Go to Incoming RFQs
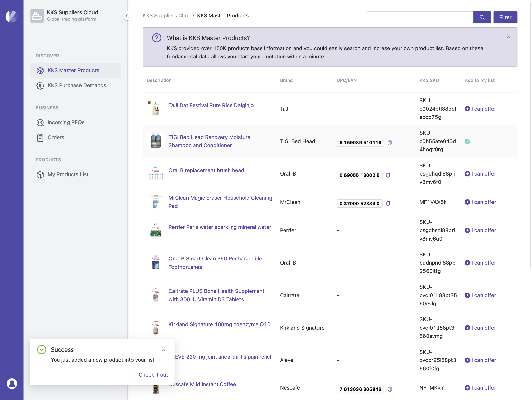532x400 pixels. coord(75,122)
